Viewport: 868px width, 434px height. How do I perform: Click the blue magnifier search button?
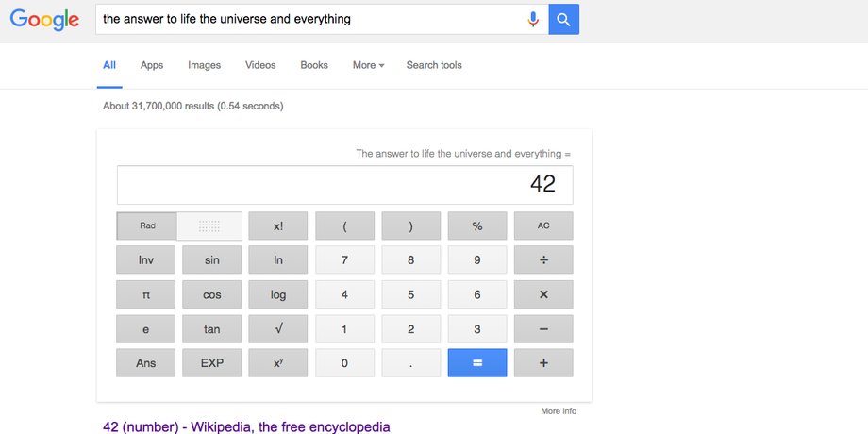tap(563, 20)
